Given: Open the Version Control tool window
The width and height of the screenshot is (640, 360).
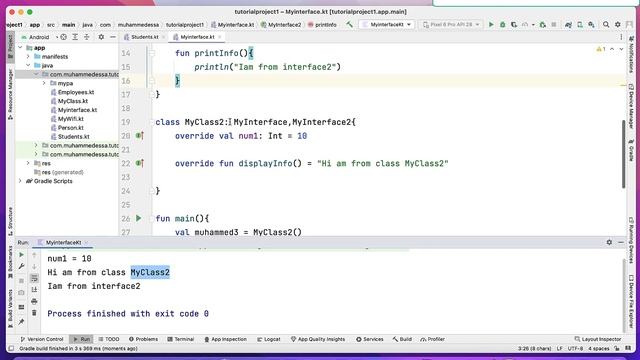Looking at the screenshot, I should [42, 339].
